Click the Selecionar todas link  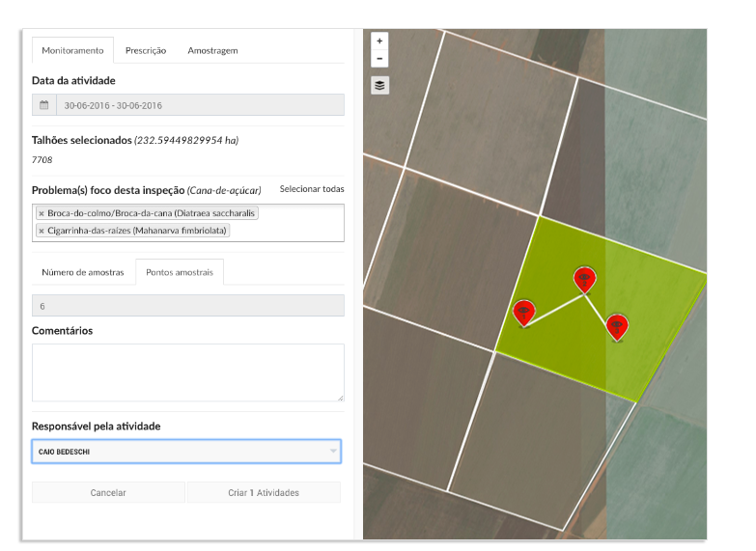tap(312, 189)
